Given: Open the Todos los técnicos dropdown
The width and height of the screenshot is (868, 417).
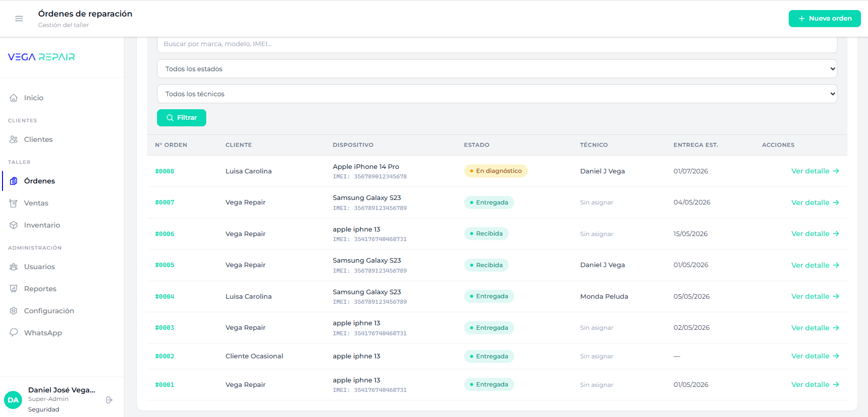Looking at the screenshot, I should (x=497, y=94).
